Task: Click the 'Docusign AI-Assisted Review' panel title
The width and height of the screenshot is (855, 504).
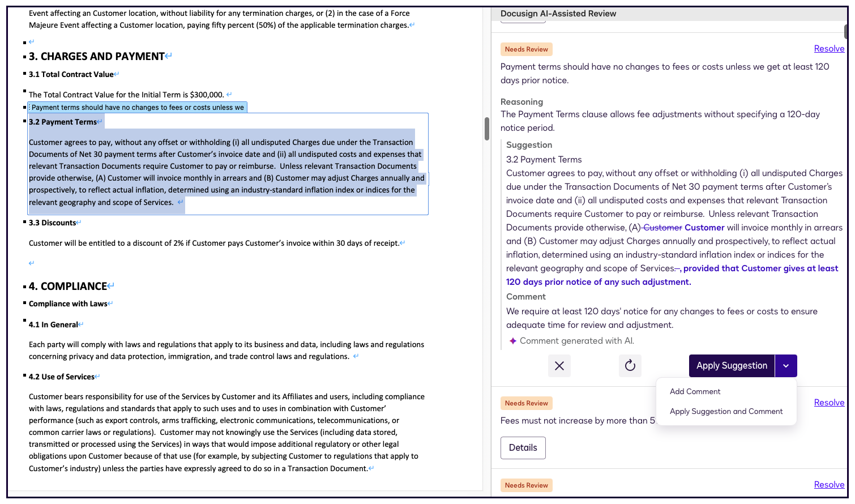Action: [558, 14]
